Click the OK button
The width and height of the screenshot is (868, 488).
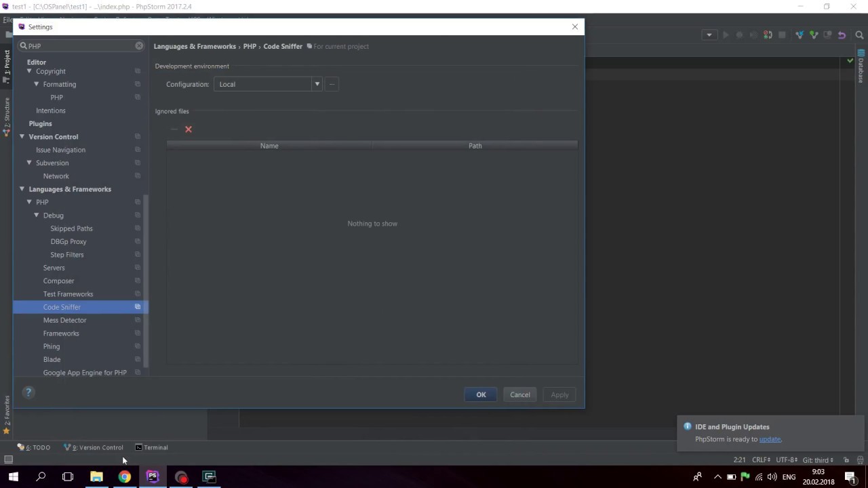tap(481, 394)
